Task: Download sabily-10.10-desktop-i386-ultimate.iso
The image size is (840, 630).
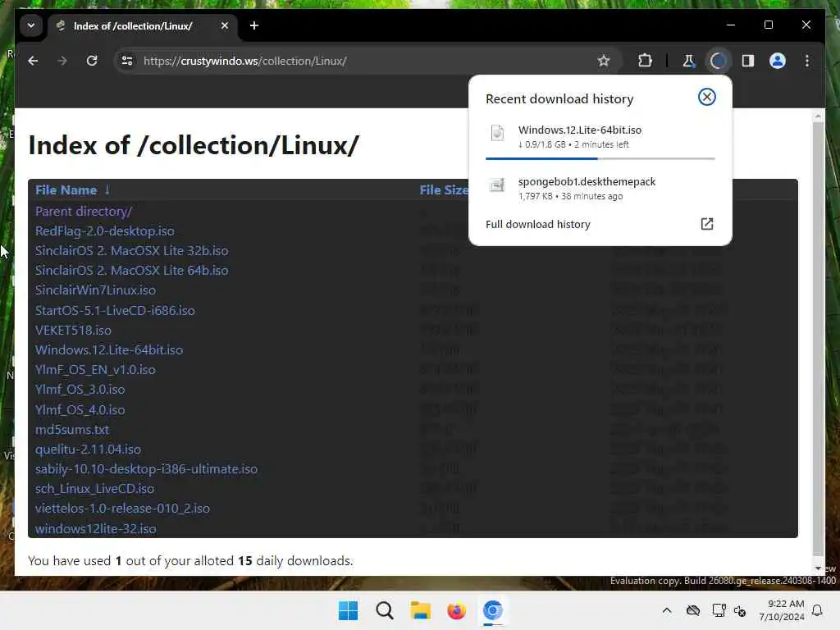Action: tap(146, 468)
